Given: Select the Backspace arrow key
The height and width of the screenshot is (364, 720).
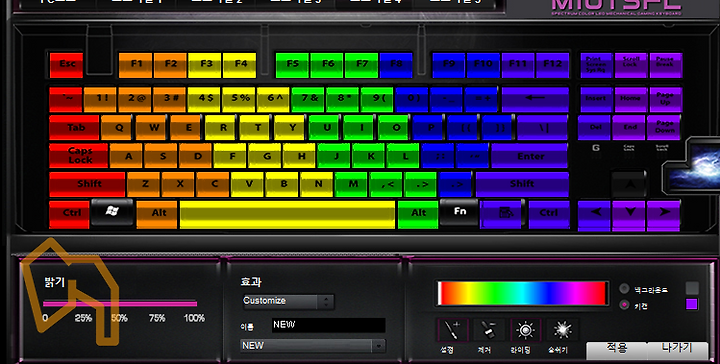Looking at the screenshot, I should 535,99.
